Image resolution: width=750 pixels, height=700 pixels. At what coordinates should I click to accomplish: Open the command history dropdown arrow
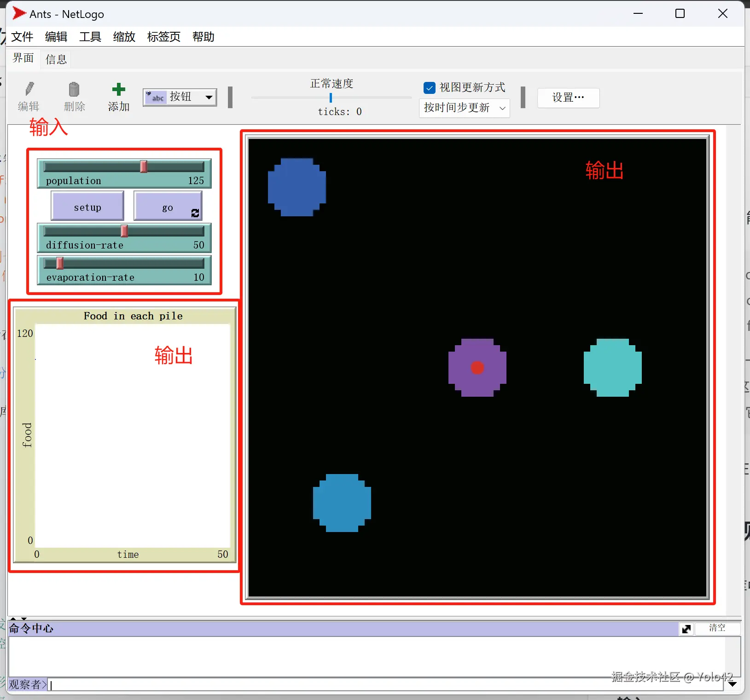click(x=733, y=684)
